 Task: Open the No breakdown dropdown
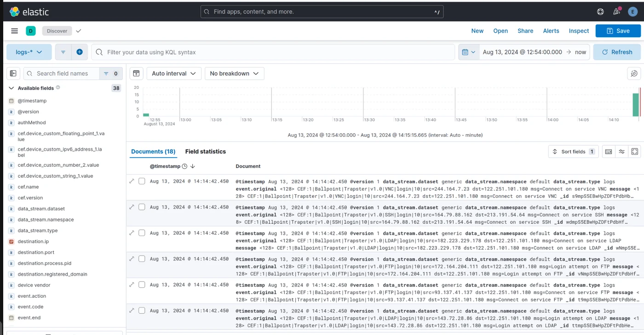(x=234, y=73)
